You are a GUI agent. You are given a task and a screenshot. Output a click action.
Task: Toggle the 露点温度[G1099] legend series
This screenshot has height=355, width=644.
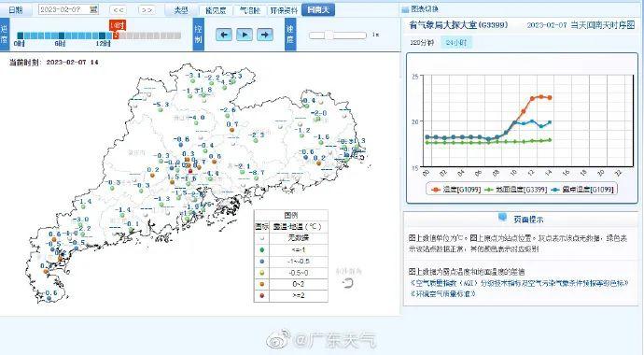coord(582,190)
